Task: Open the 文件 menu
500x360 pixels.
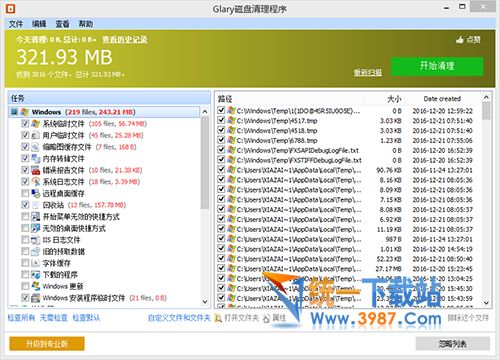Action: pos(16,24)
